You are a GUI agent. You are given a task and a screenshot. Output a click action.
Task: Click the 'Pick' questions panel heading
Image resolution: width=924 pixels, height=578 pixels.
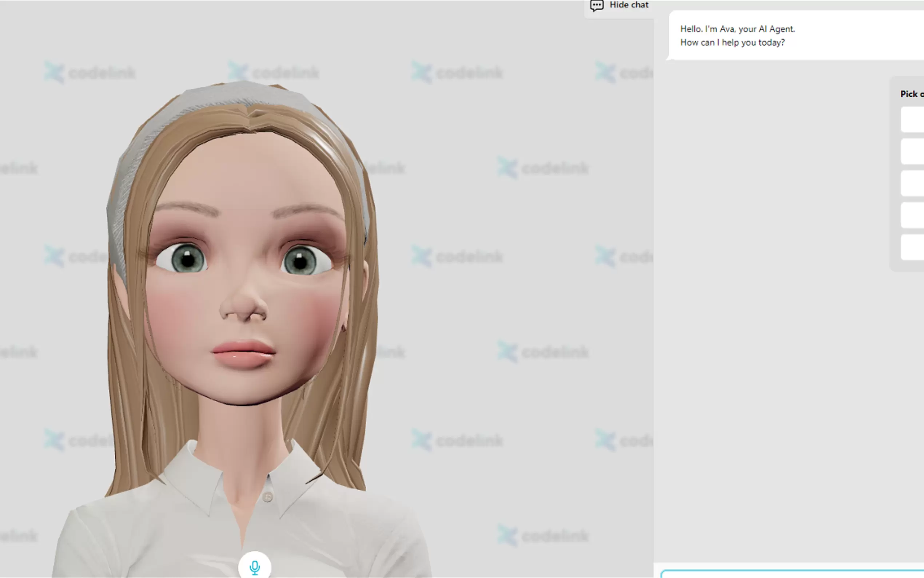click(x=913, y=94)
